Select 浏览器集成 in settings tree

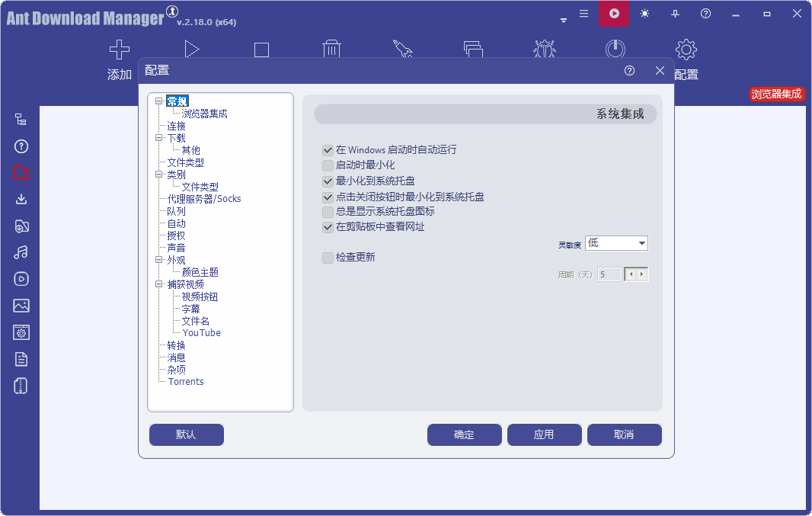tap(205, 114)
